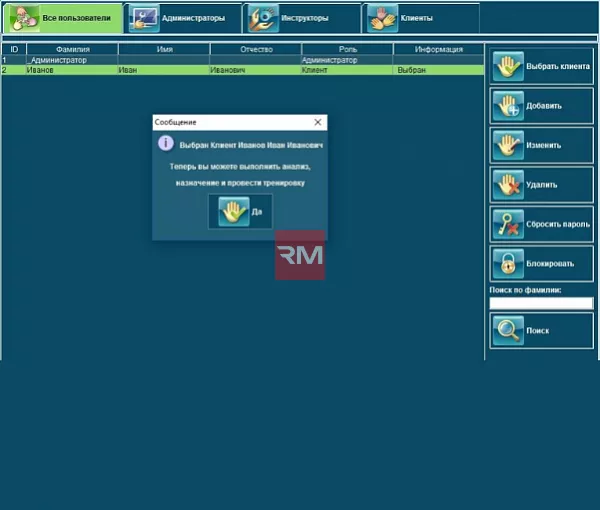Image resolution: width=600 pixels, height=510 pixels.
Task: Click the Роль column header
Action: [x=347, y=49]
